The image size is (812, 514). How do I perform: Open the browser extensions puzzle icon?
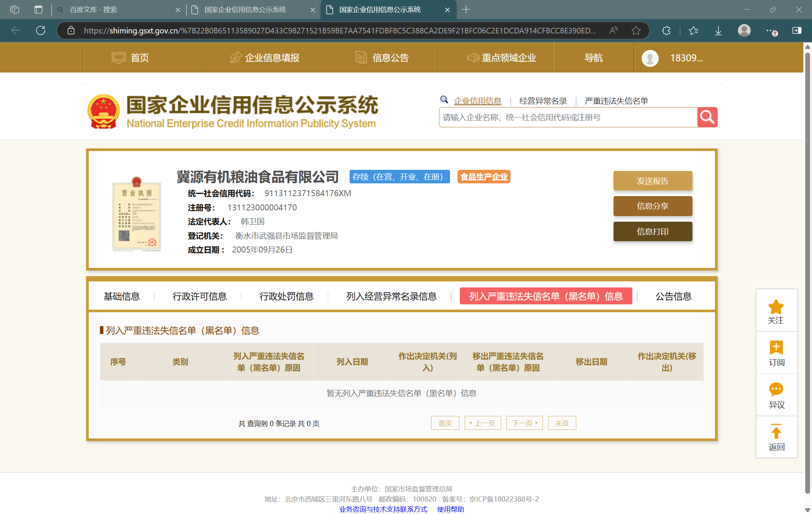(666, 30)
